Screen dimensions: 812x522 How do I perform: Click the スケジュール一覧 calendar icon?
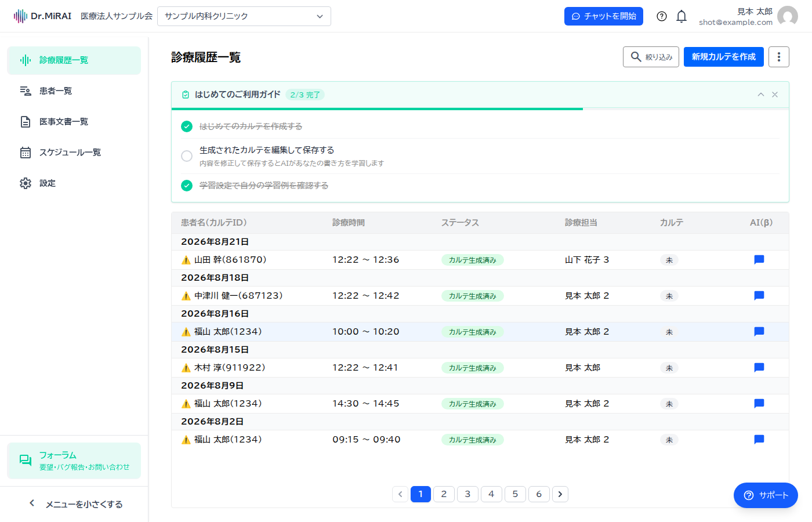tap(26, 153)
